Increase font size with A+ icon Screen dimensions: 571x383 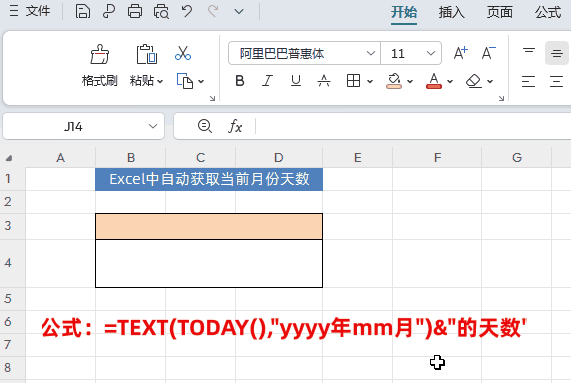pos(460,53)
